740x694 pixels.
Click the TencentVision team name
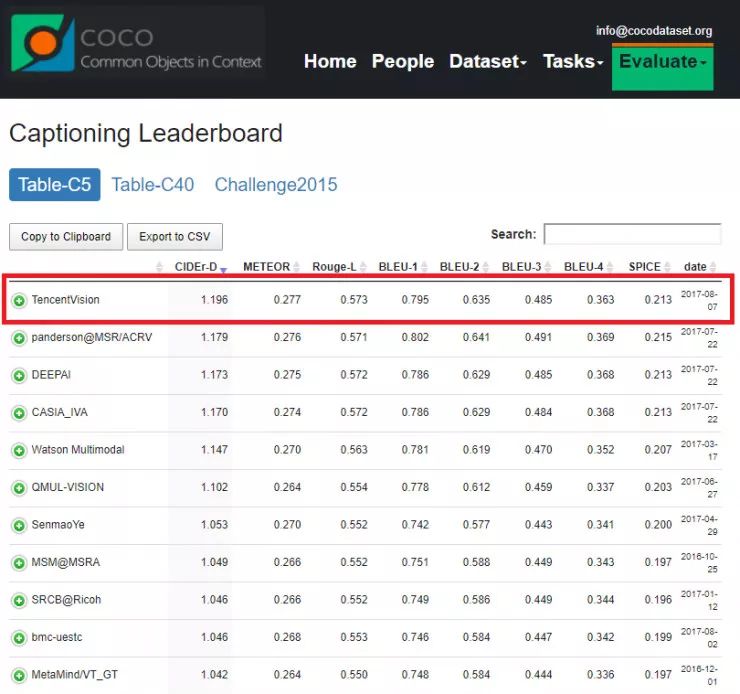66,300
